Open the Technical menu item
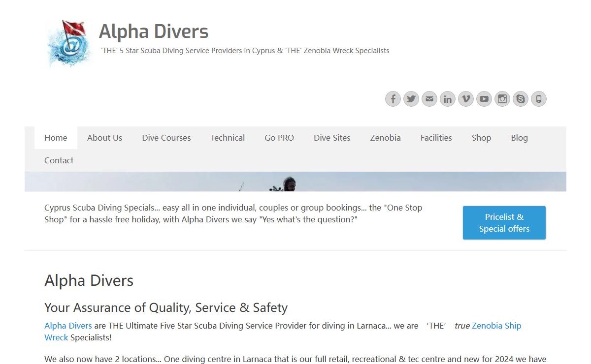 (228, 138)
